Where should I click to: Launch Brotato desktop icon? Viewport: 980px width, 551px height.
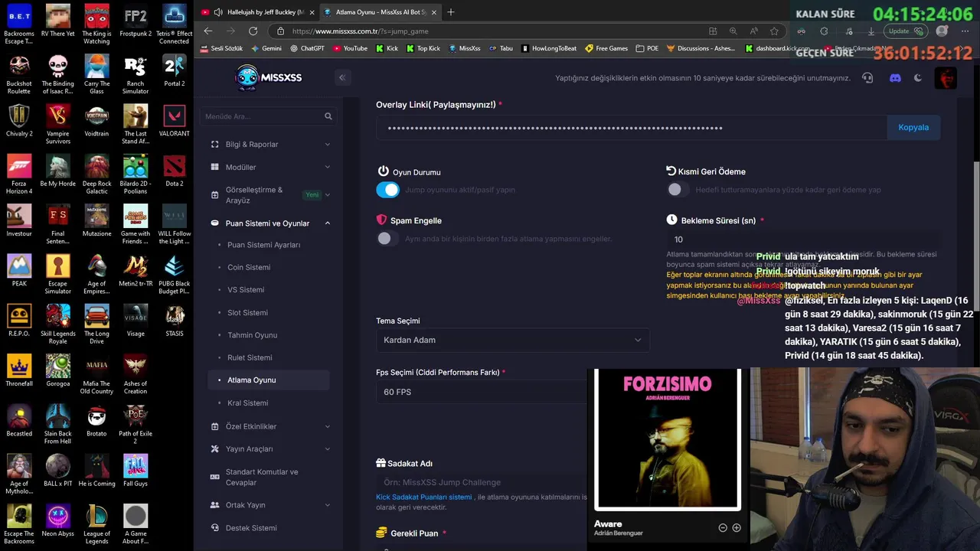point(96,421)
